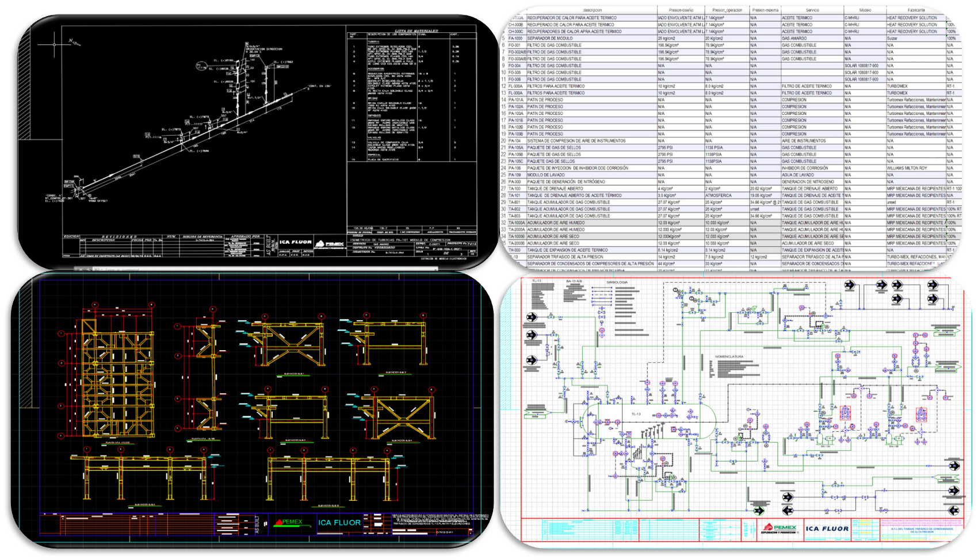The height and width of the screenshot is (560, 978).
Task: Click the 'Fabricante' column header
Action: [916, 10]
